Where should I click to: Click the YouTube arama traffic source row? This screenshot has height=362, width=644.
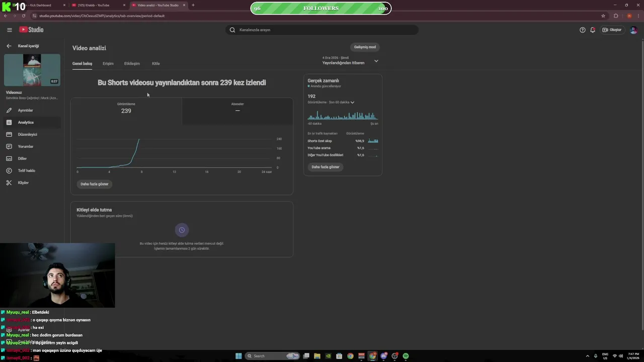click(x=343, y=148)
